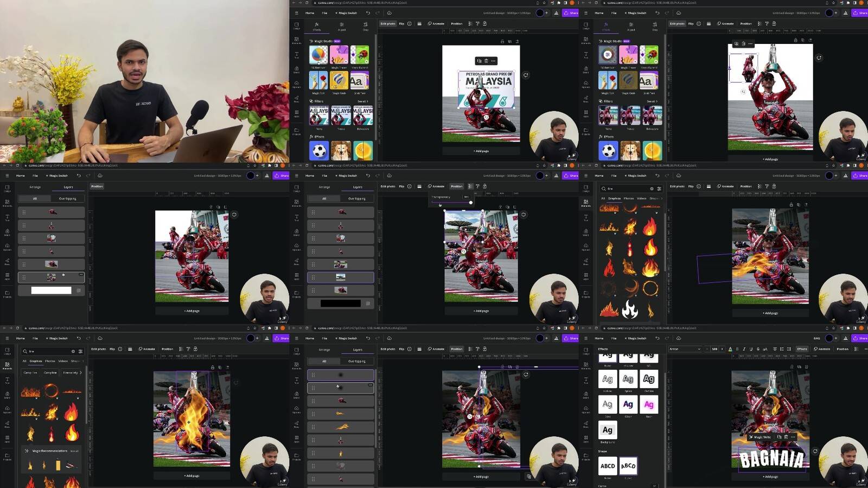Screen dimensions: 868x488
Task: Open Grab Text tile beside the Malaysia poster
Action: [x=360, y=80]
